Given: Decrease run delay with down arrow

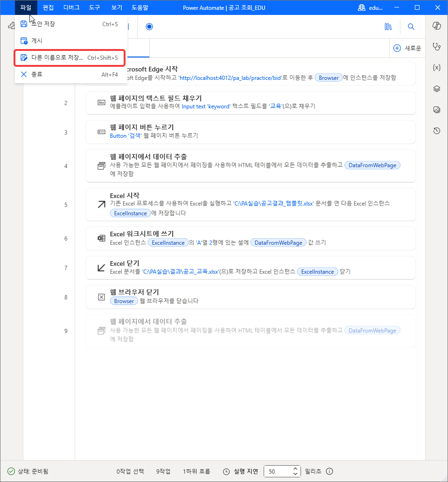Looking at the screenshot, I should point(295,474).
